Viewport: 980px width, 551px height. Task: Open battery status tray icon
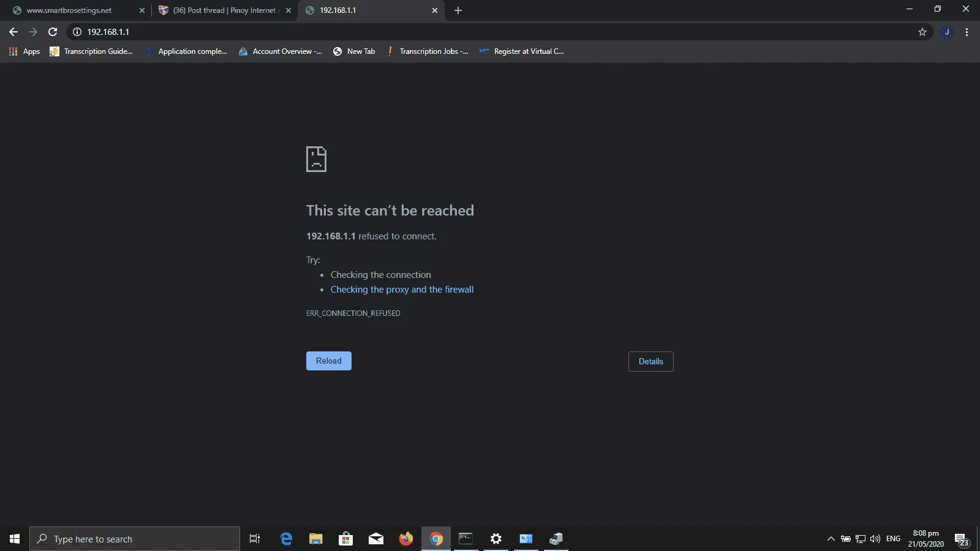pos(846,539)
